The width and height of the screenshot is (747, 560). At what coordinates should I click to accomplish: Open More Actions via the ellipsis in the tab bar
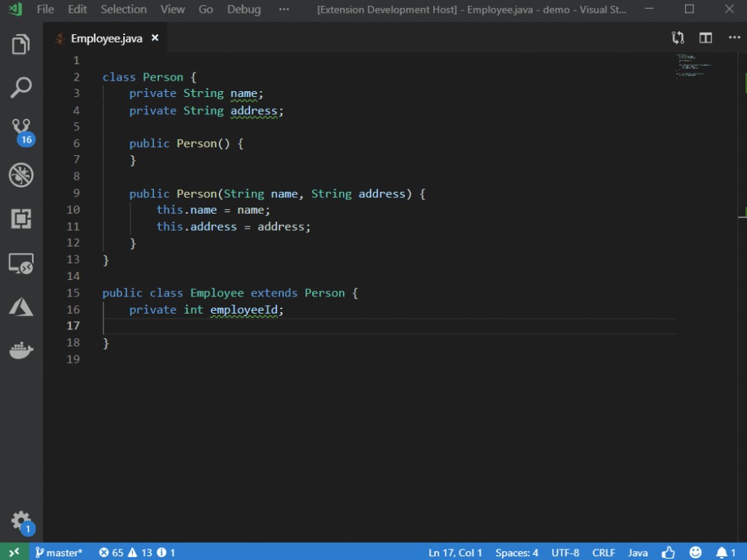coord(734,37)
